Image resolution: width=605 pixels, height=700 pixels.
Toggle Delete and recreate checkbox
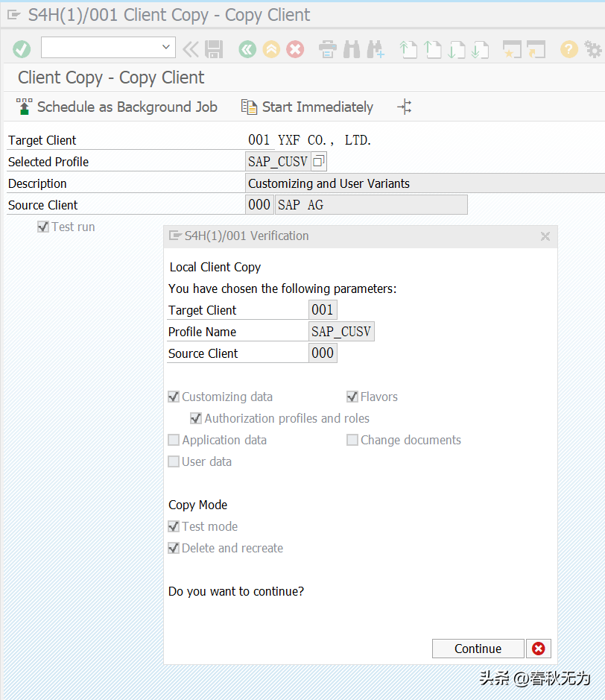coord(174,548)
